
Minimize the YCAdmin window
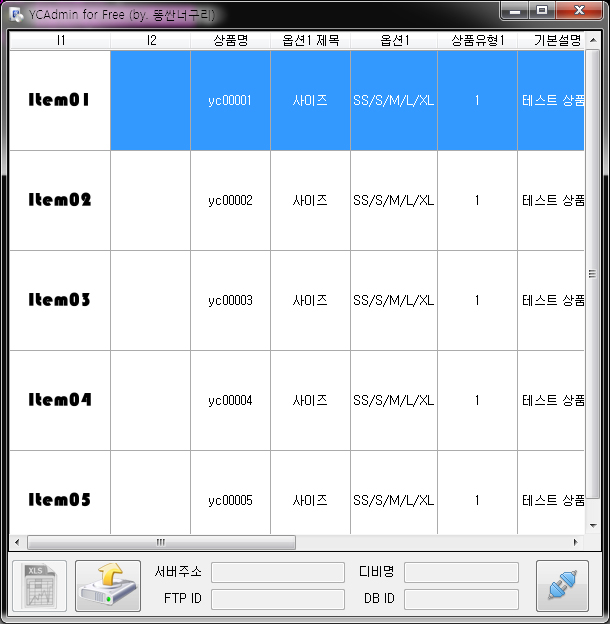click(x=515, y=10)
